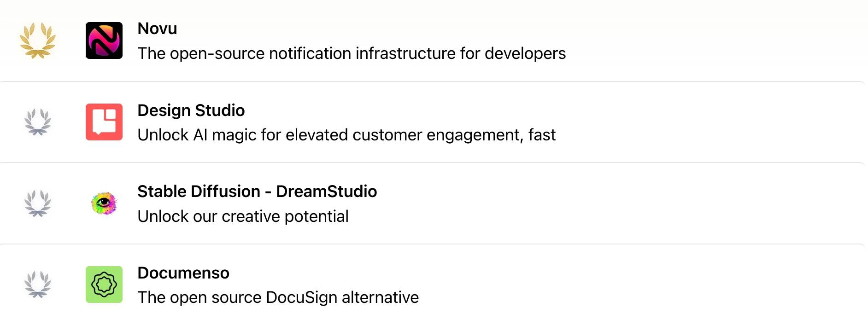Open the green Documenso logo

104,284
